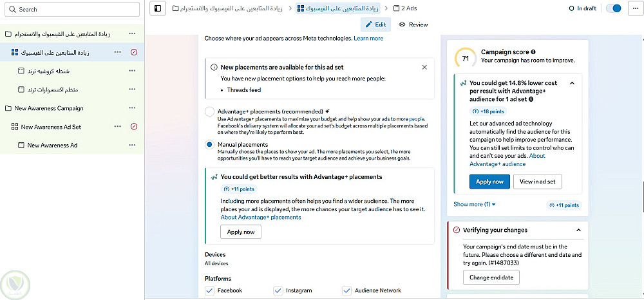Open more options for زيادة المتابعين على الفيسبوك ad set
Screen dimensions: 644x300
(118, 52)
